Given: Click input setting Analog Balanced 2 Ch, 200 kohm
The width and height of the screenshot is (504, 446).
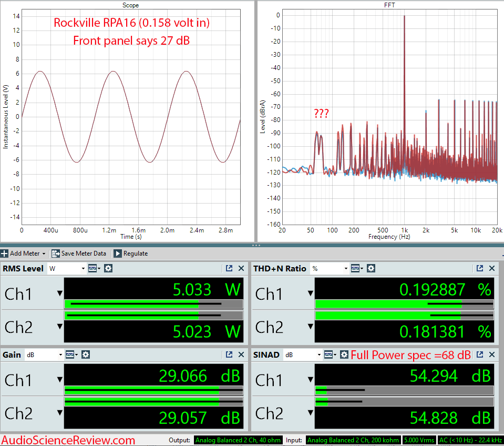Looking at the screenshot, I should [x=353, y=440].
